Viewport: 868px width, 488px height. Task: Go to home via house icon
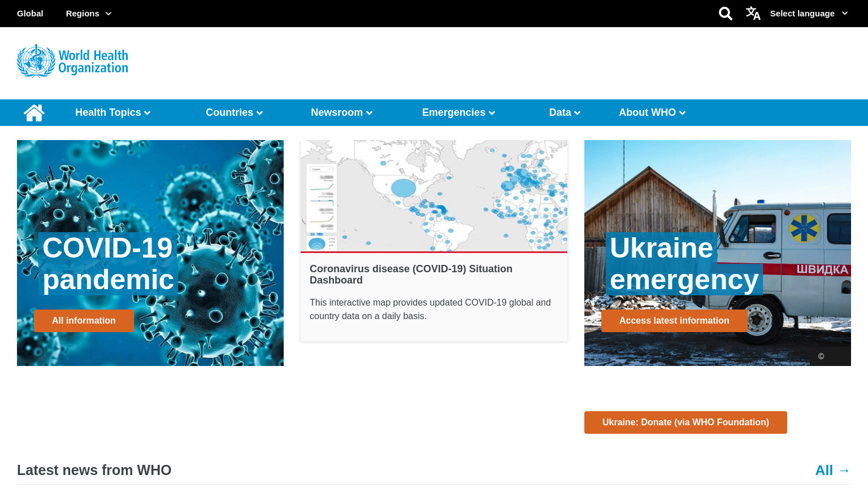[34, 113]
